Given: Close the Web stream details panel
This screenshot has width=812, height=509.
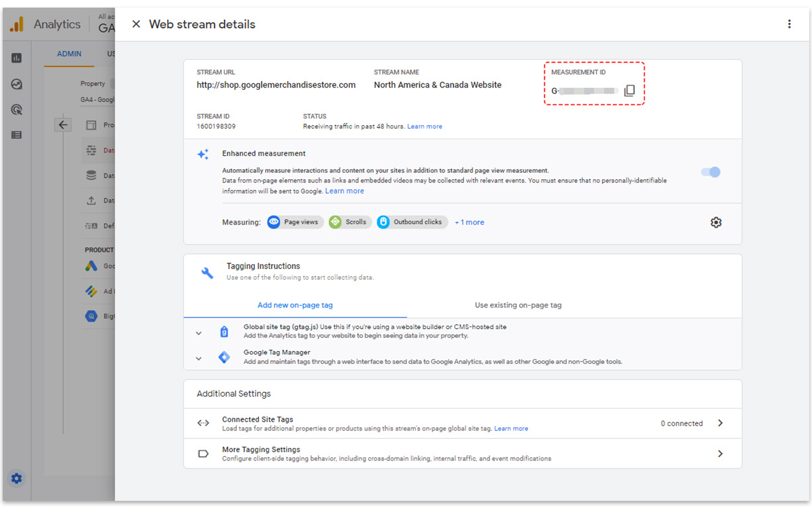Looking at the screenshot, I should coord(136,24).
